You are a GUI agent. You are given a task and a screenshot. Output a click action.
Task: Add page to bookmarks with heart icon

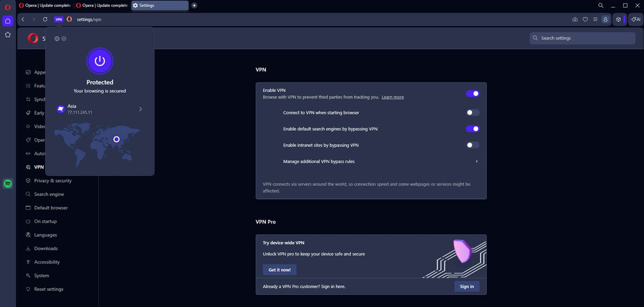(585, 19)
